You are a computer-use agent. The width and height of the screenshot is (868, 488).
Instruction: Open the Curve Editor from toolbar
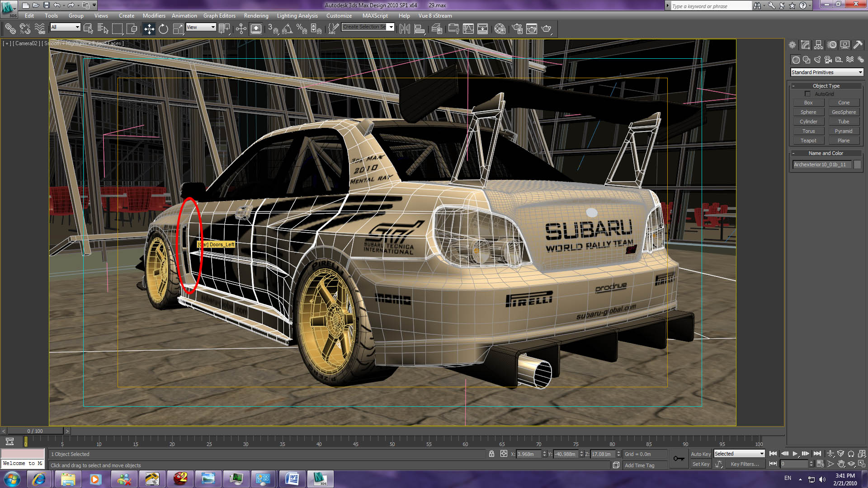point(468,29)
